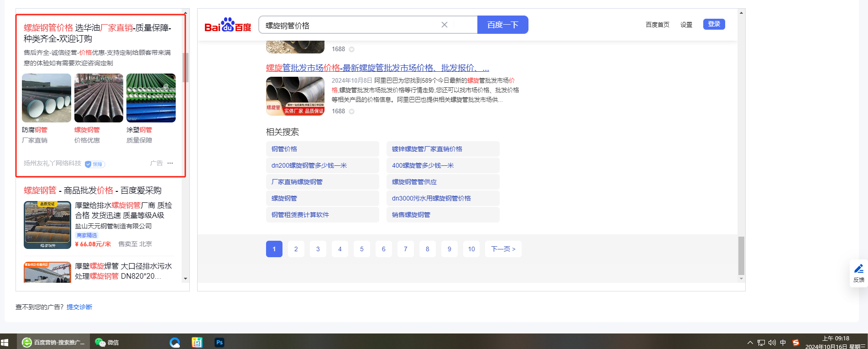This screenshot has height=349, width=868.
Task: Click the 螺旋管 result thumbnail with 实体厂家 banner
Action: point(295,96)
